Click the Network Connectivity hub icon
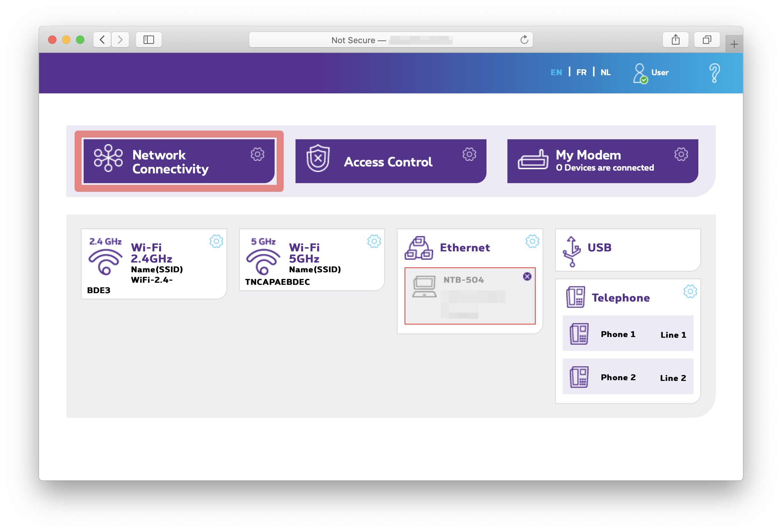 tap(108, 158)
